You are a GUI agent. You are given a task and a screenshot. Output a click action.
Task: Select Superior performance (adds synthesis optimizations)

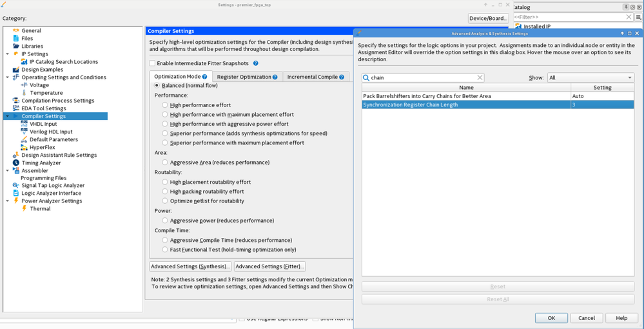coord(164,134)
